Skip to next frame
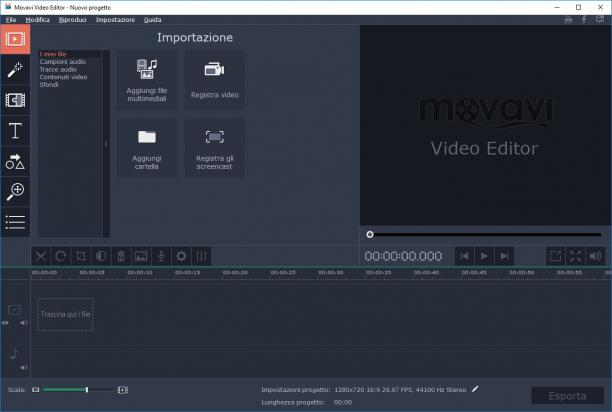612x412 pixels. (x=504, y=256)
